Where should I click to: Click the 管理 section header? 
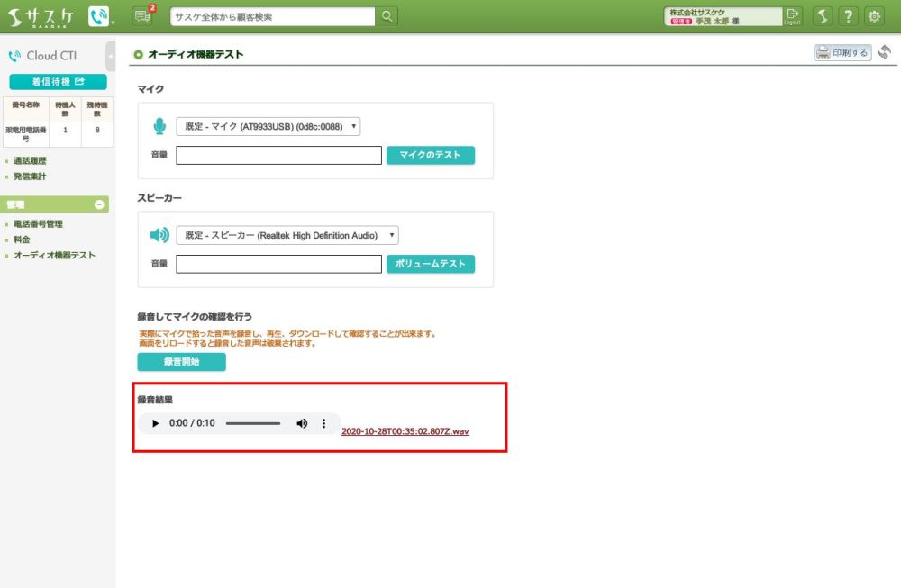coord(56,204)
